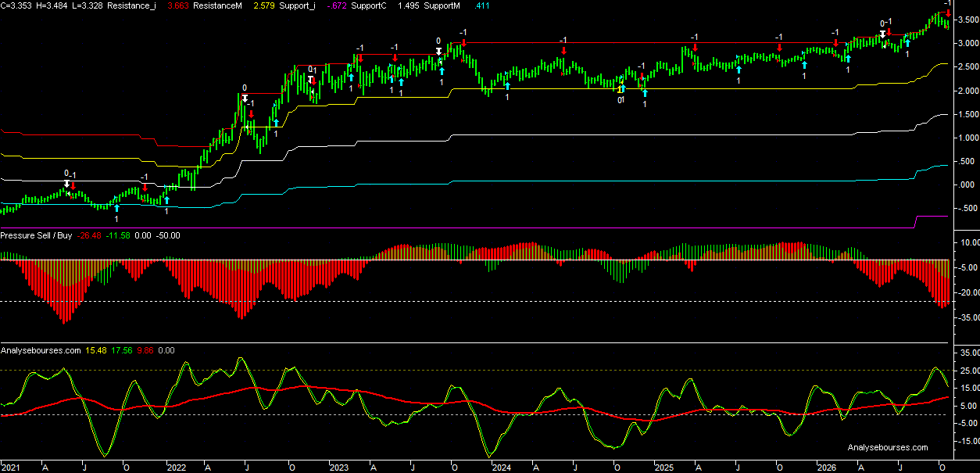The width and height of the screenshot is (980, 473).
Task: Click the red -26.48 pressure value
Action: point(91,235)
